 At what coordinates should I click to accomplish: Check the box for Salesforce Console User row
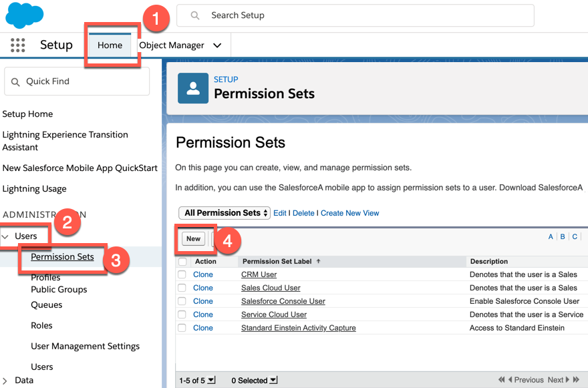[x=182, y=301]
